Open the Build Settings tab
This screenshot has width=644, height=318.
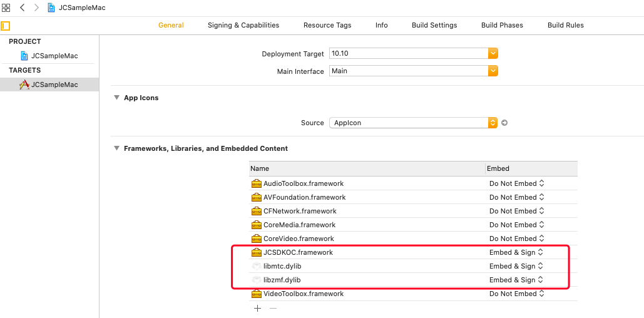click(x=434, y=25)
